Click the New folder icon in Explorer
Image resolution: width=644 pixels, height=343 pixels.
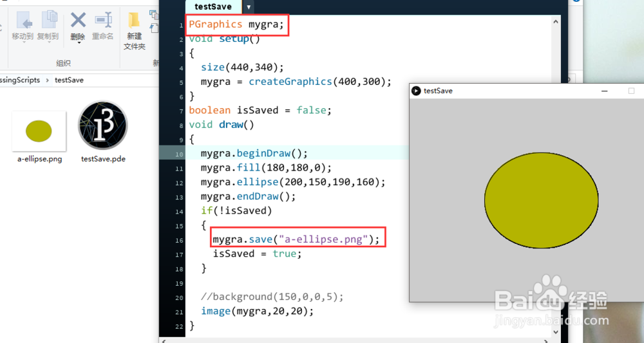(x=134, y=20)
